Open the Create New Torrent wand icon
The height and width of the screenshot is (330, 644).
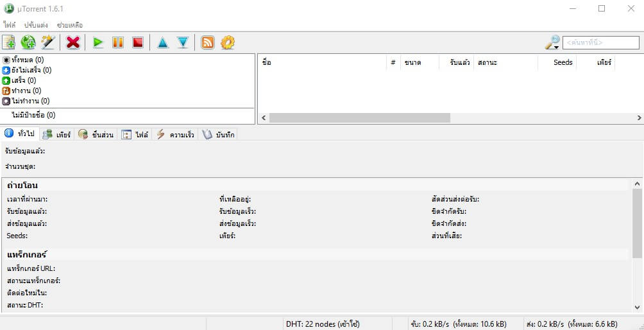48,42
